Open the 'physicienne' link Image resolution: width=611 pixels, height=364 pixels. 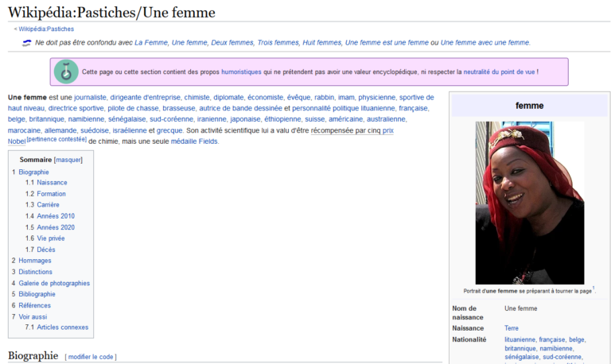pos(377,97)
